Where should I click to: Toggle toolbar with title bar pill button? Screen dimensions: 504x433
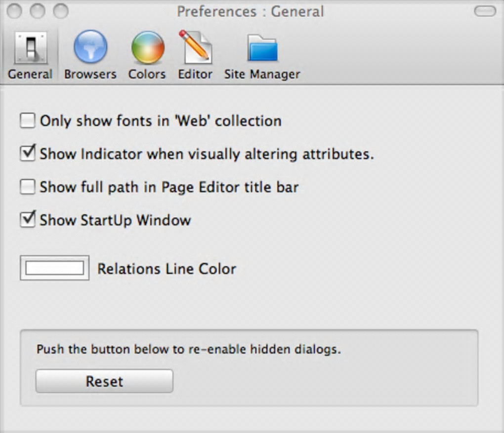(x=484, y=11)
